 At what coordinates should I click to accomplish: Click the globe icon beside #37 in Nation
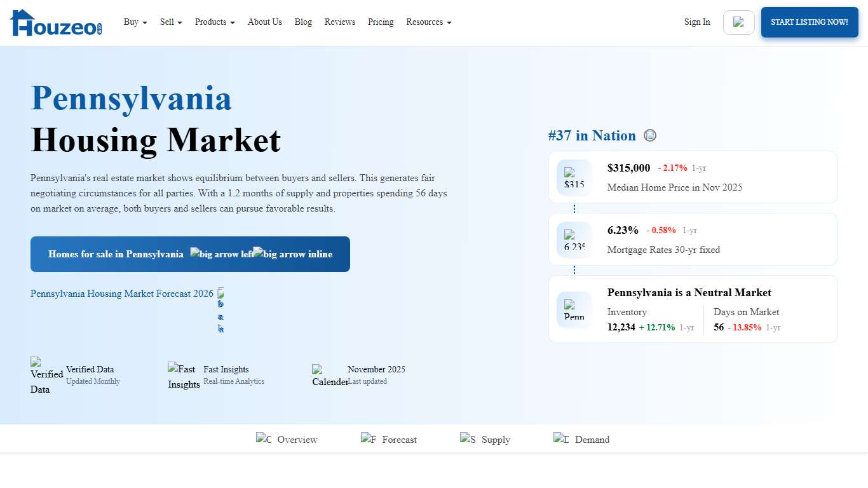point(650,135)
